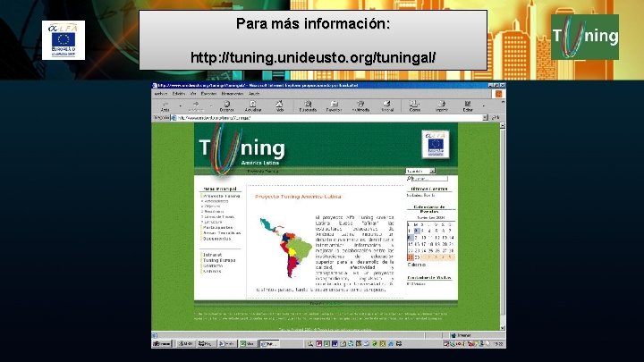Click the Print (Imprimir) toolbar icon
The image size is (644, 362).
click(442, 105)
